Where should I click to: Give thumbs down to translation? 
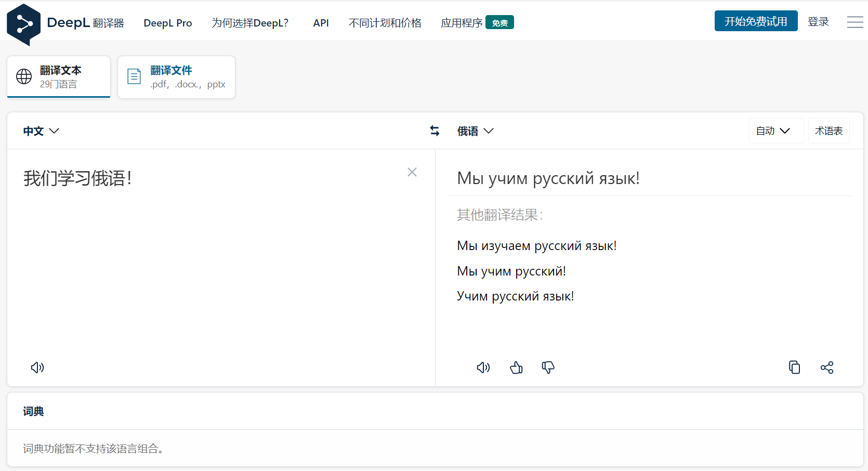tap(548, 368)
